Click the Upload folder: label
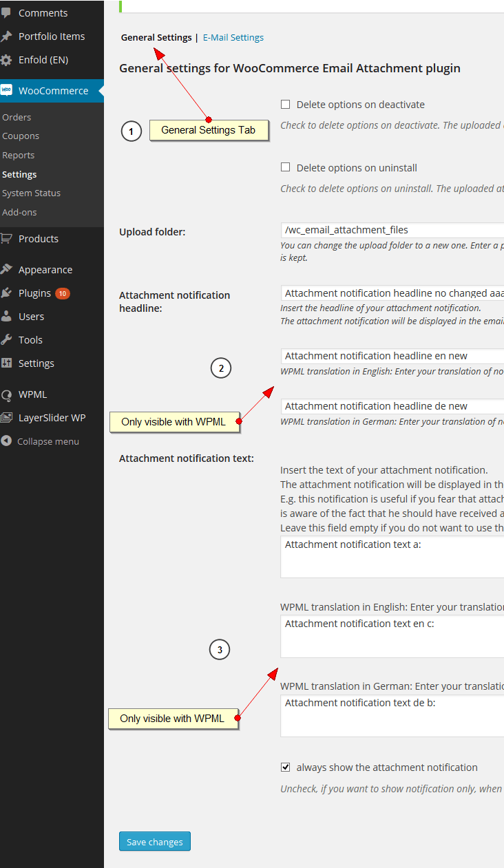This screenshot has width=504, height=868. 152,232
